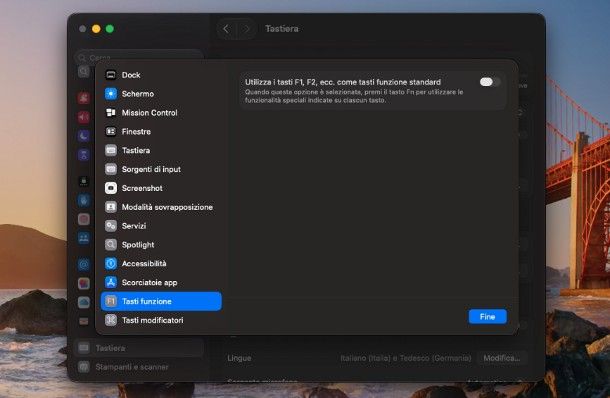Click the Spotlight magnifier icon
Viewport: 610px width, 398px height.
coord(111,245)
